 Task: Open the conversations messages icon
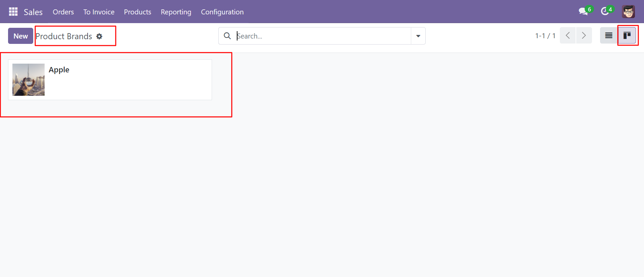[x=584, y=11]
